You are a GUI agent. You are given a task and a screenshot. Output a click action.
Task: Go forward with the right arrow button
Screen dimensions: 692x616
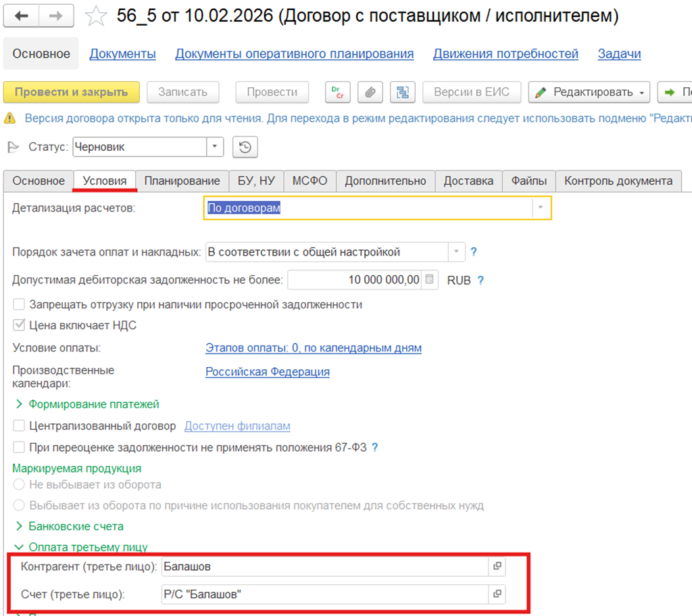(56, 16)
